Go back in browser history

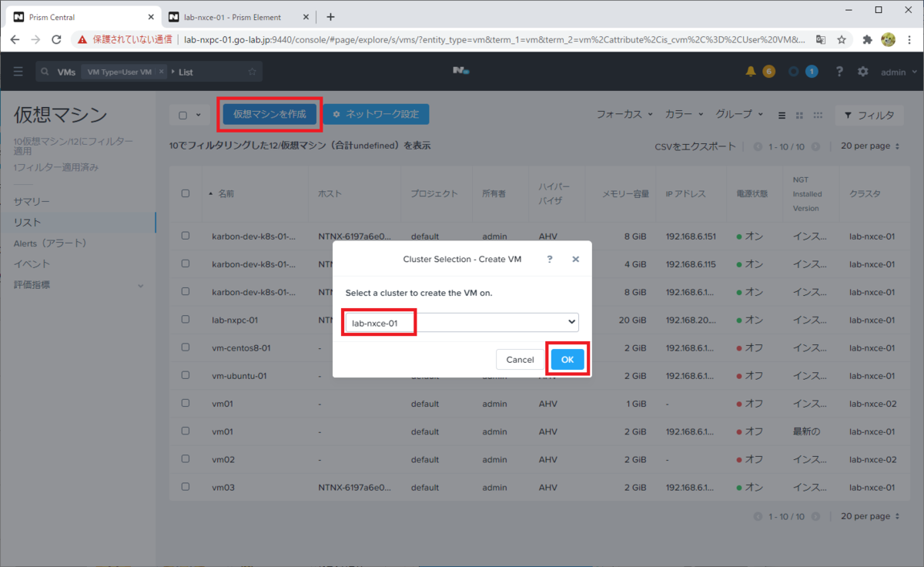15,39
